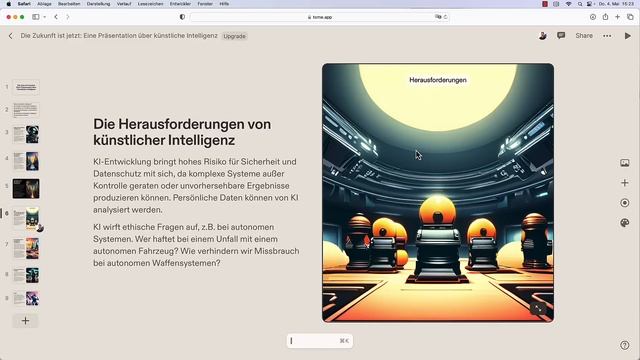
Task: Click the user avatar icon in header
Action: point(542,36)
